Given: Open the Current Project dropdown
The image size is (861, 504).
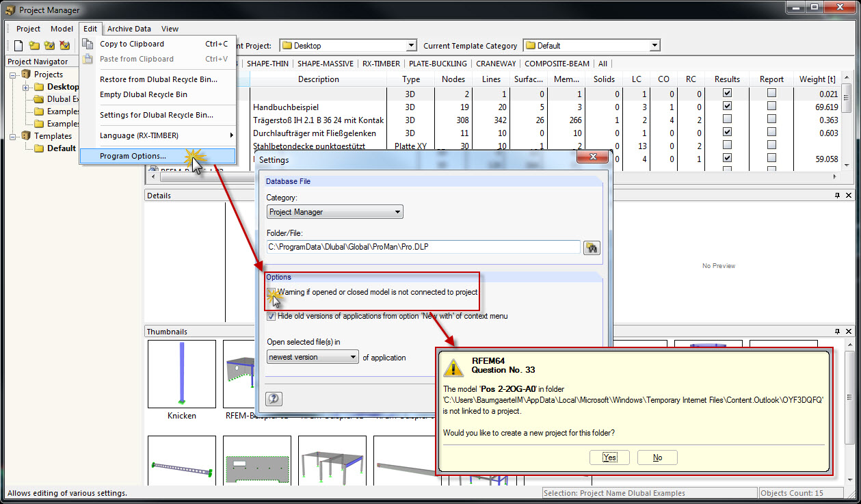Looking at the screenshot, I should coord(411,46).
